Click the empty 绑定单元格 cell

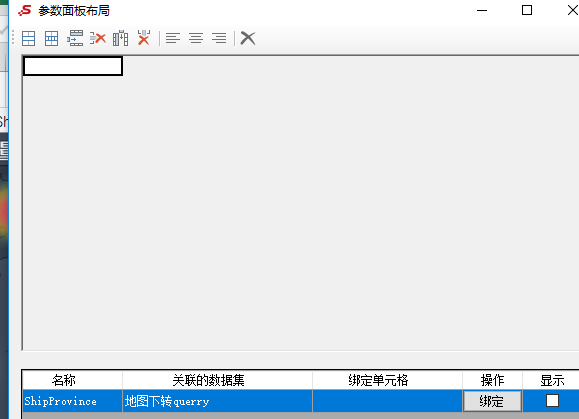387,401
